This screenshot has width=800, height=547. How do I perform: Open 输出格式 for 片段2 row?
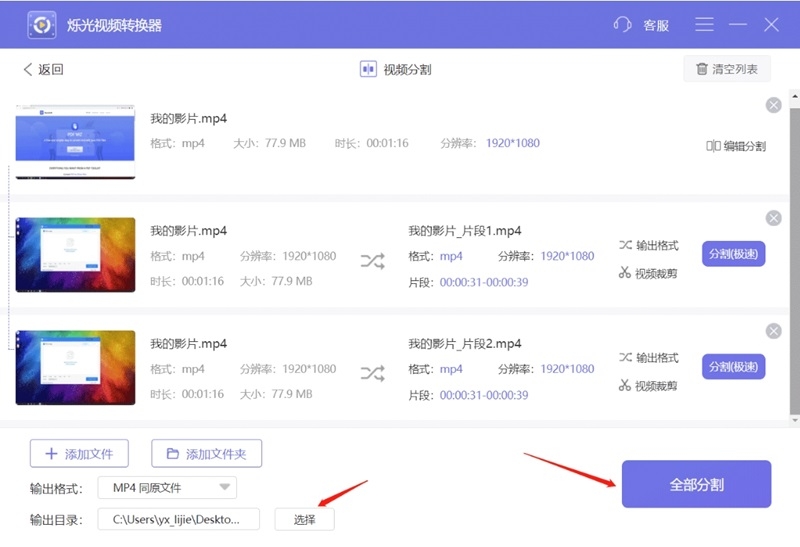(x=649, y=358)
